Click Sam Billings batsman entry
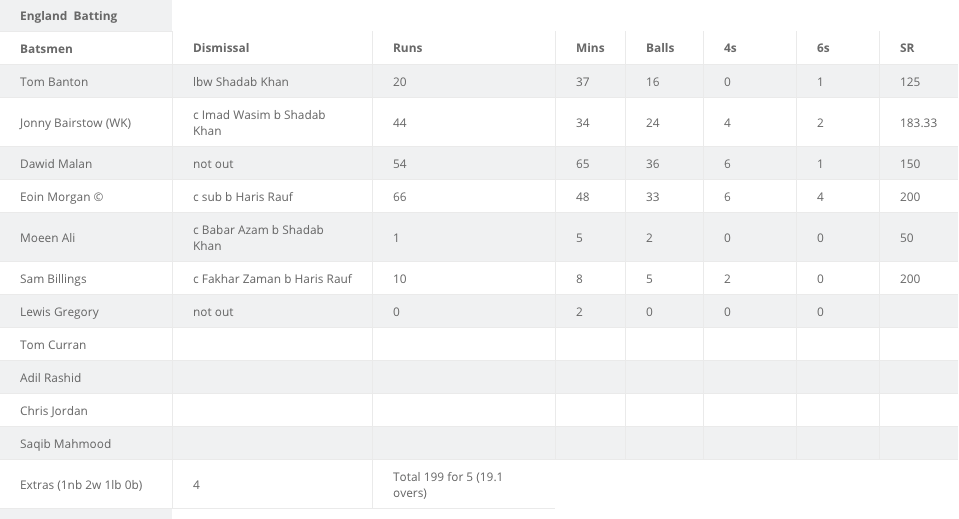 [53, 279]
